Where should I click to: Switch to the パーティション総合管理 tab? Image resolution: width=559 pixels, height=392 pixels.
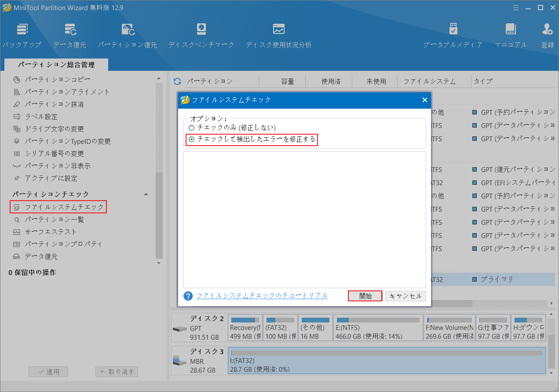click(56, 65)
